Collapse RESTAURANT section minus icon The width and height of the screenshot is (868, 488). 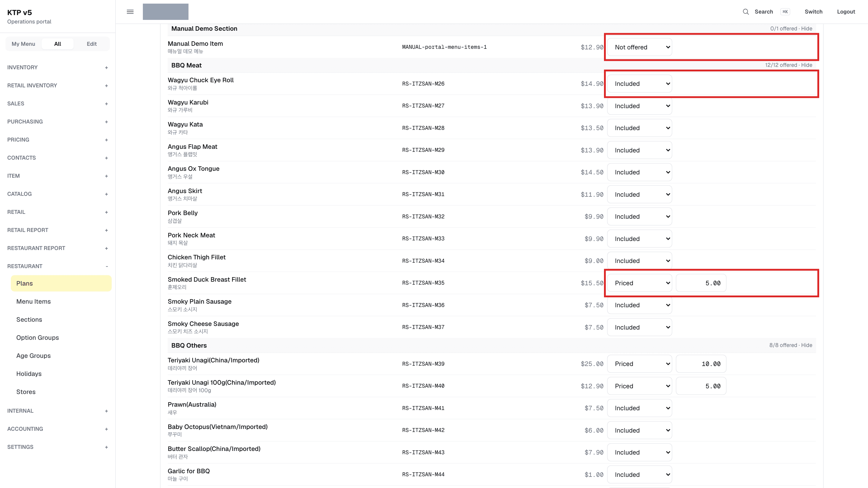(106, 266)
